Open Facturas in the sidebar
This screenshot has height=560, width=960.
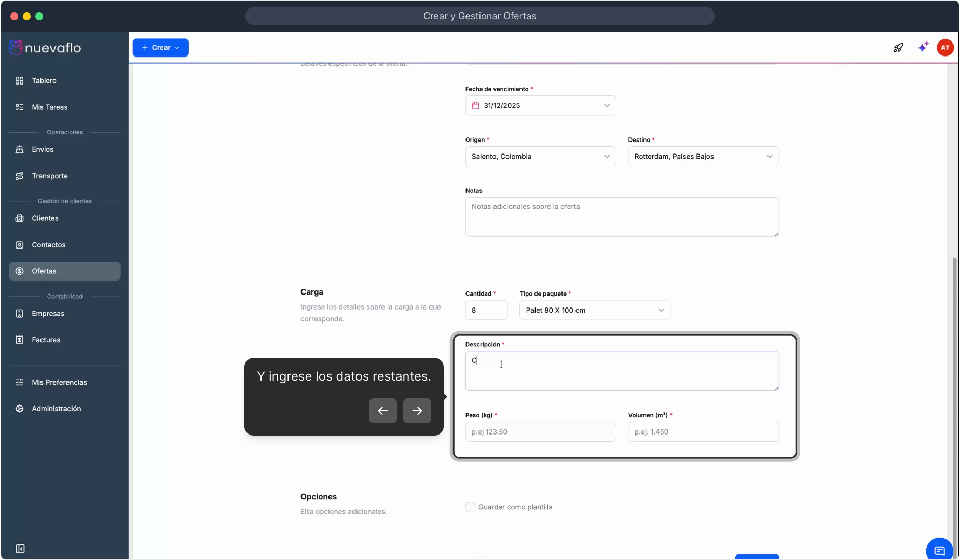[x=46, y=340]
